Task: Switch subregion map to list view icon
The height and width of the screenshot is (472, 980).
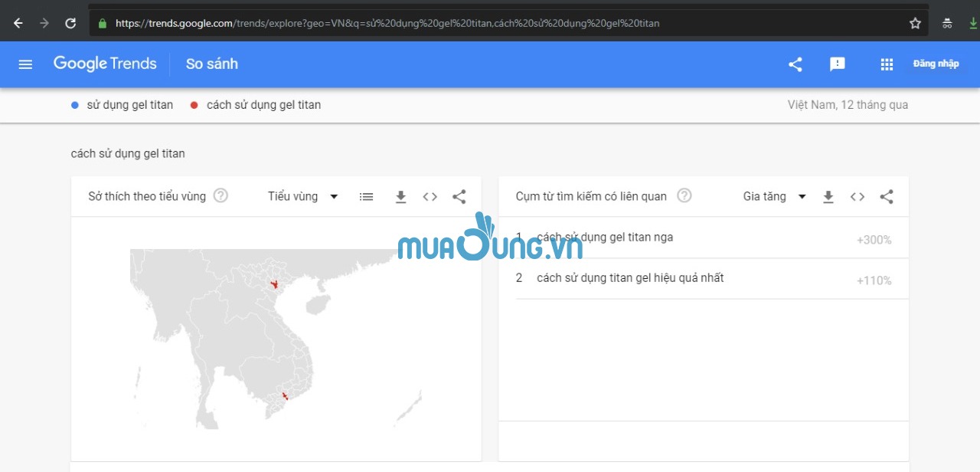Action: tap(367, 197)
